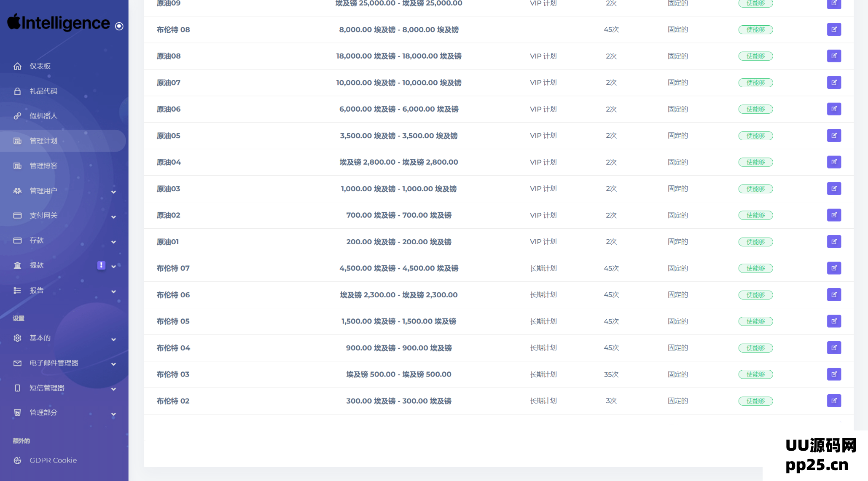Screen dimensions: 868x481
Task: Expand the 支付网关 submenu chevron
Action: pyautogui.click(x=113, y=217)
